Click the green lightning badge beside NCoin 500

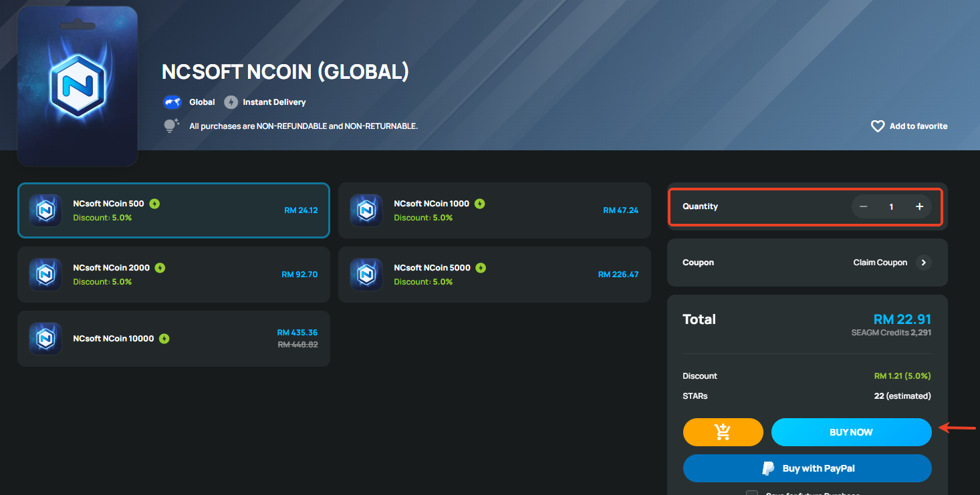[154, 204]
